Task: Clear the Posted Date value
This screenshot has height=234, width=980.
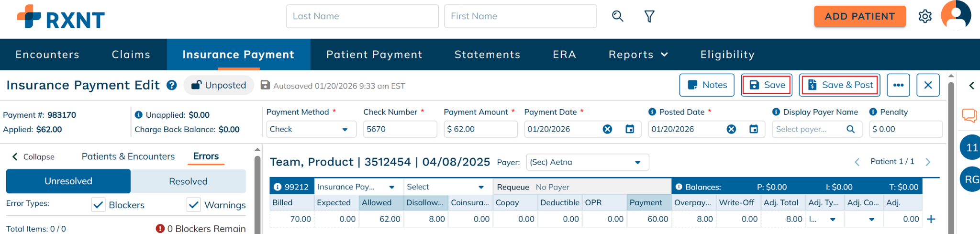Action: (731, 129)
